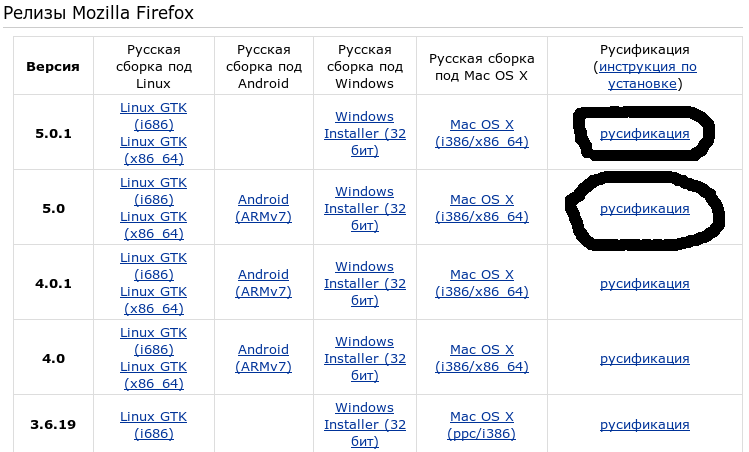Open Windows Installer link for version 5.0.1

(x=364, y=133)
